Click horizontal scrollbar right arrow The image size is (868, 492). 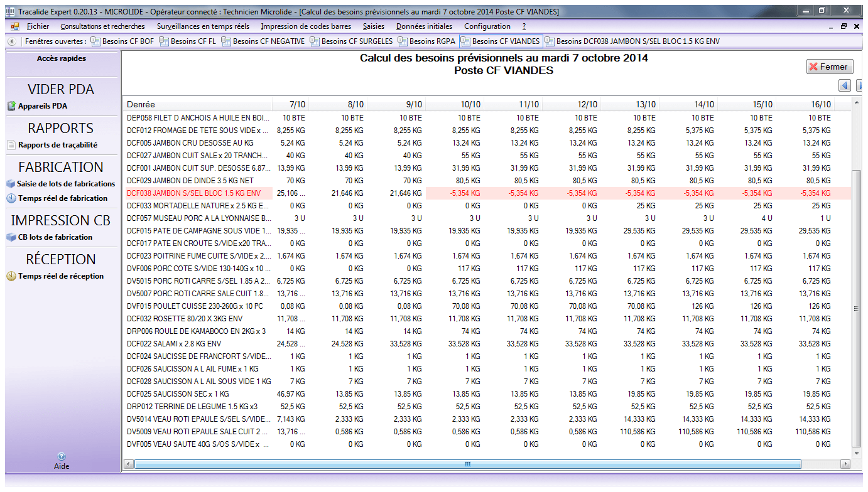pyautogui.click(x=846, y=464)
